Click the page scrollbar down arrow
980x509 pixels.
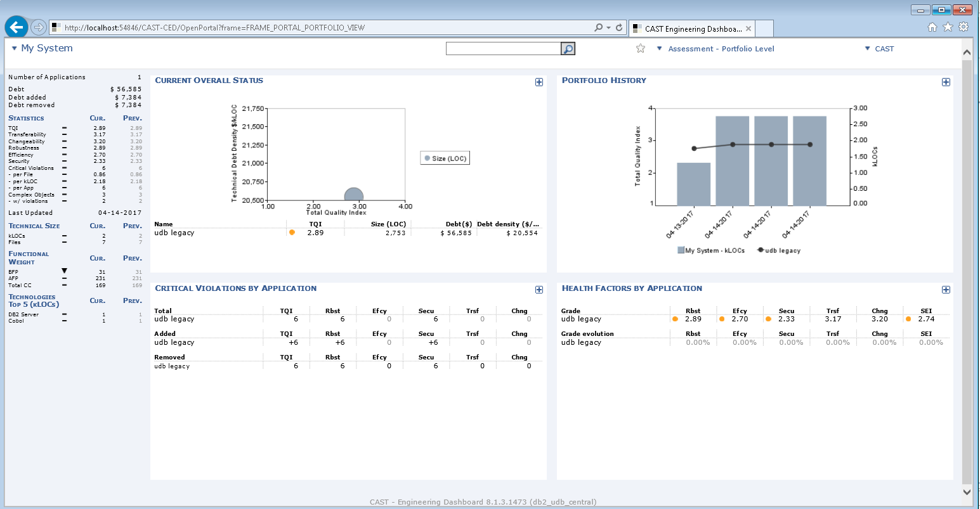[967, 491]
